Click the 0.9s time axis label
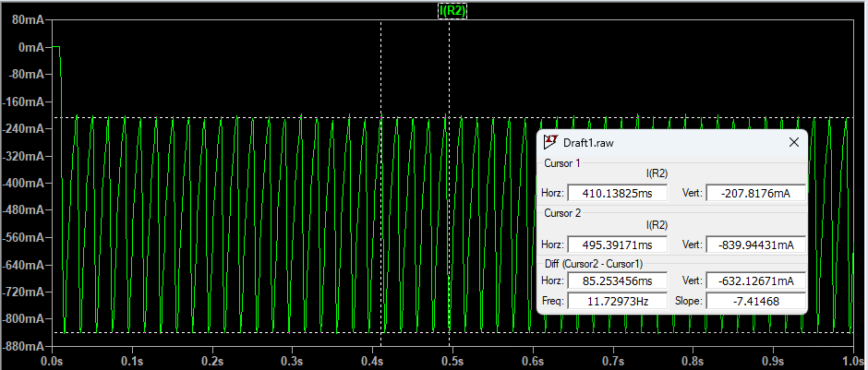The image size is (868, 370). [x=773, y=362]
